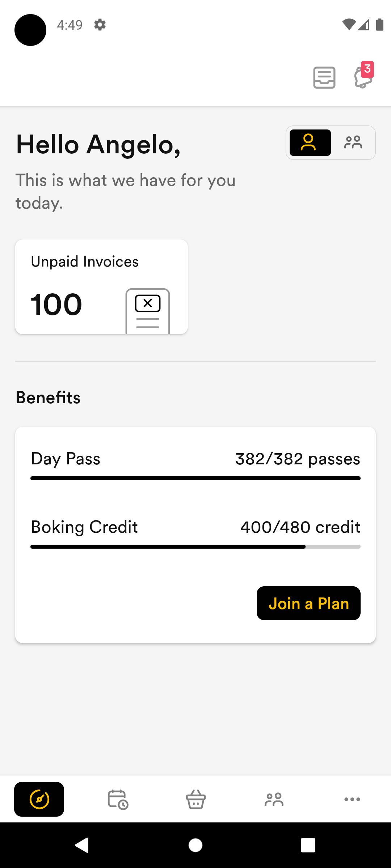391x868 pixels.
Task: Open the bookings calendar tab
Action: (x=118, y=799)
